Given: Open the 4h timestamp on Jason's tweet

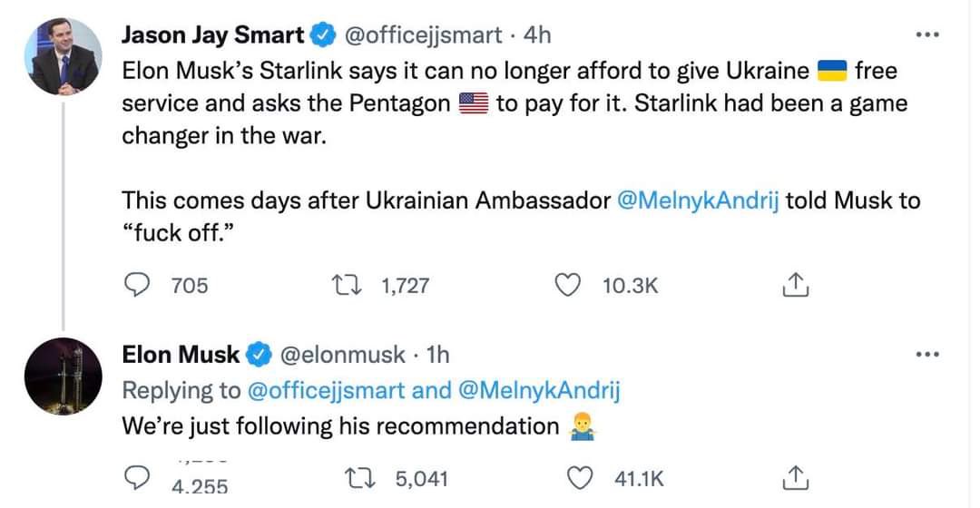Looking at the screenshot, I should [x=538, y=35].
